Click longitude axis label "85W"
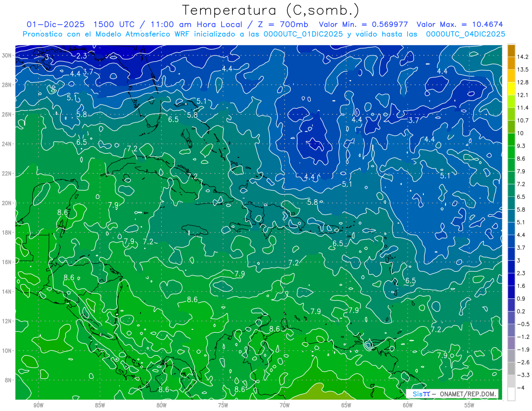 click(x=100, y=405)
